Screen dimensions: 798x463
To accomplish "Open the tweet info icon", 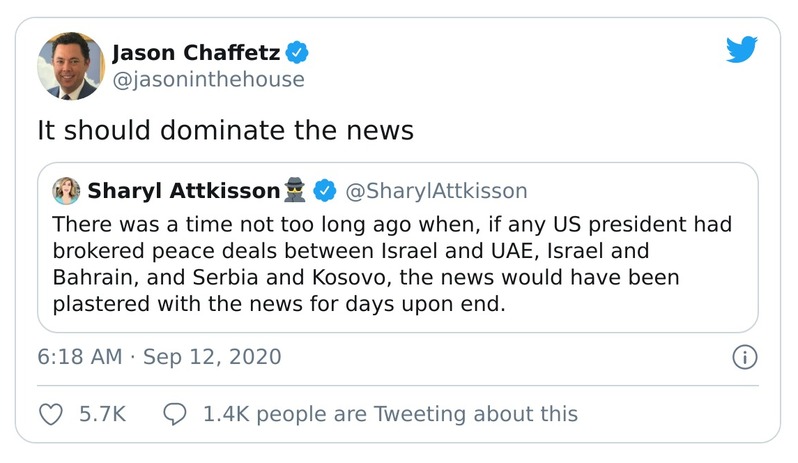I will (x=744, y=357).
